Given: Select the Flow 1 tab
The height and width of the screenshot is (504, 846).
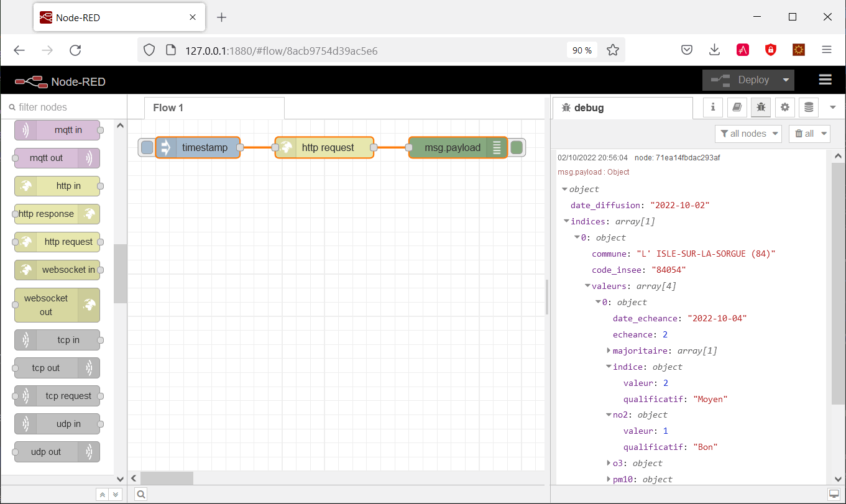Looking at the screenshot, I should click(x=214, y=108).
